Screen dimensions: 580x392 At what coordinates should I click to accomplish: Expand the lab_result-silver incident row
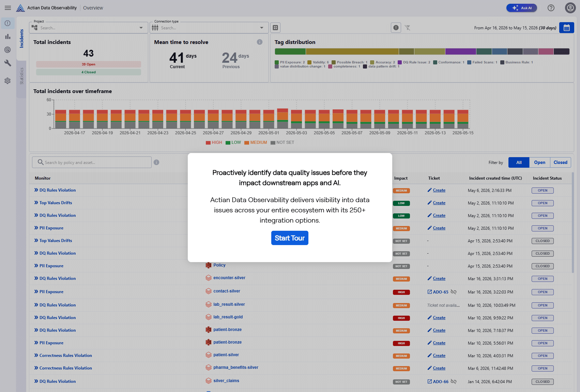pos(36,305)
